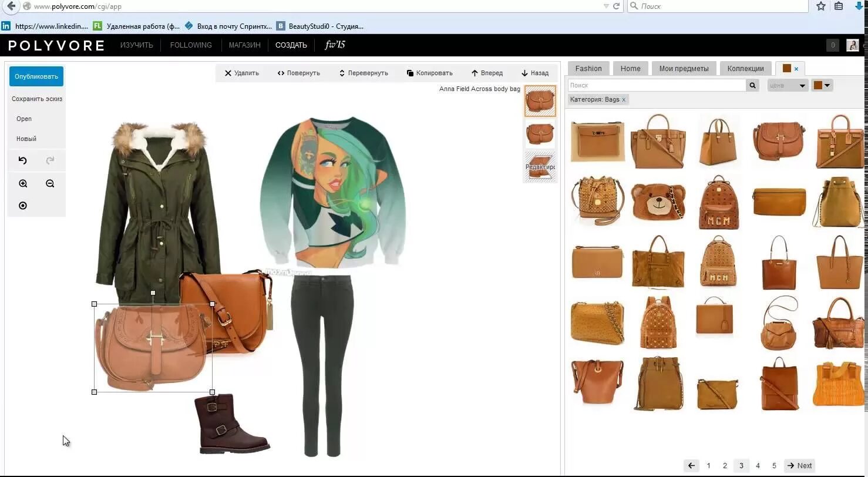Open notifications counter showing 0
The height and width of the screenshot is (477, 868).
[x=832, y=45]
